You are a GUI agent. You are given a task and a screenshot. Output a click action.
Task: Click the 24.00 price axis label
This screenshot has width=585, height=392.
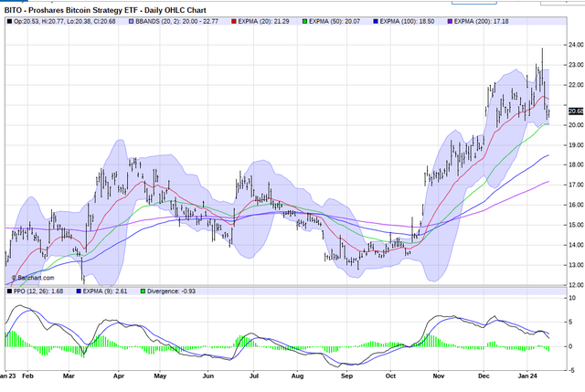pyautogui.click(x=576, y=45)
